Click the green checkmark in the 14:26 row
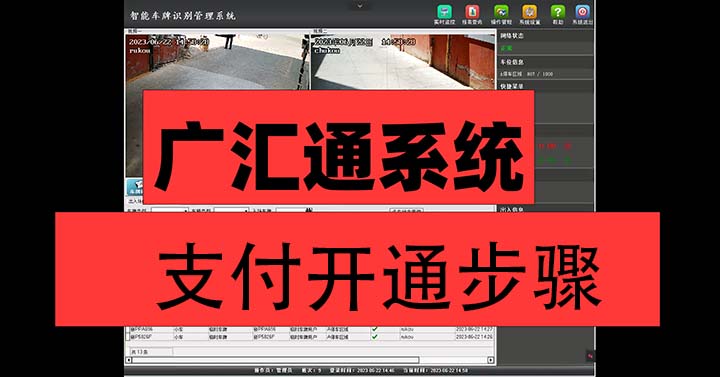720x377 pixels. (375, 337)
